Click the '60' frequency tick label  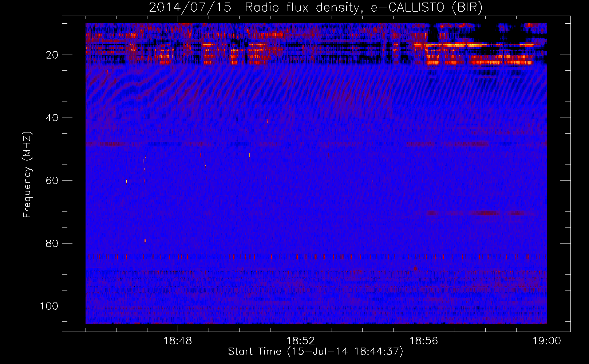click(52, 181)
